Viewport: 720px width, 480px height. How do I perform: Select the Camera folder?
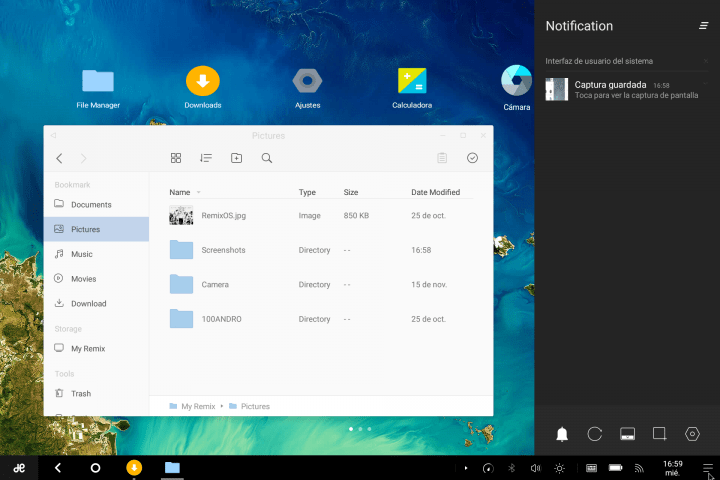tap(181, 284)
